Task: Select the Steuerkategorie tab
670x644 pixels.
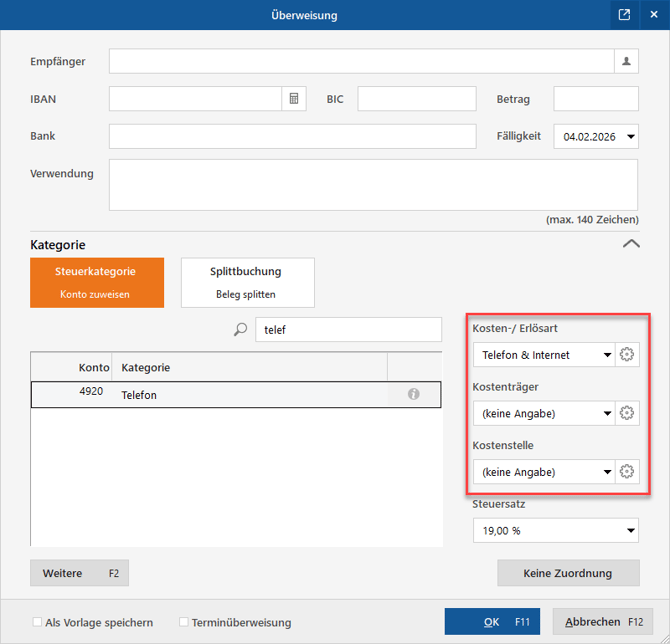Action: [x=97, y=282]
